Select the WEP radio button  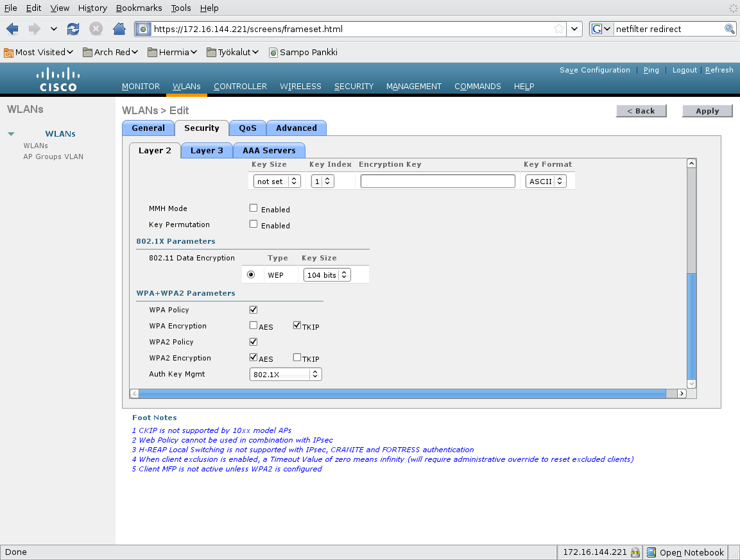tap(251, 275)
